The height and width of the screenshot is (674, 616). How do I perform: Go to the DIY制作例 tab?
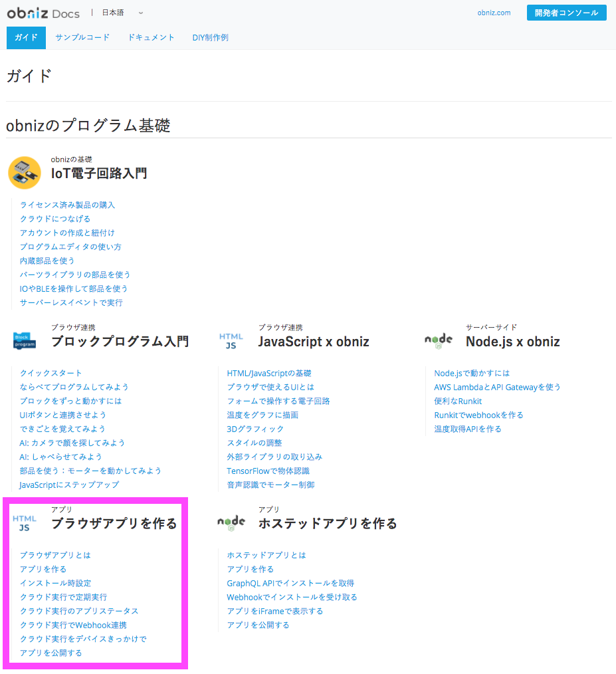(210, 37)
